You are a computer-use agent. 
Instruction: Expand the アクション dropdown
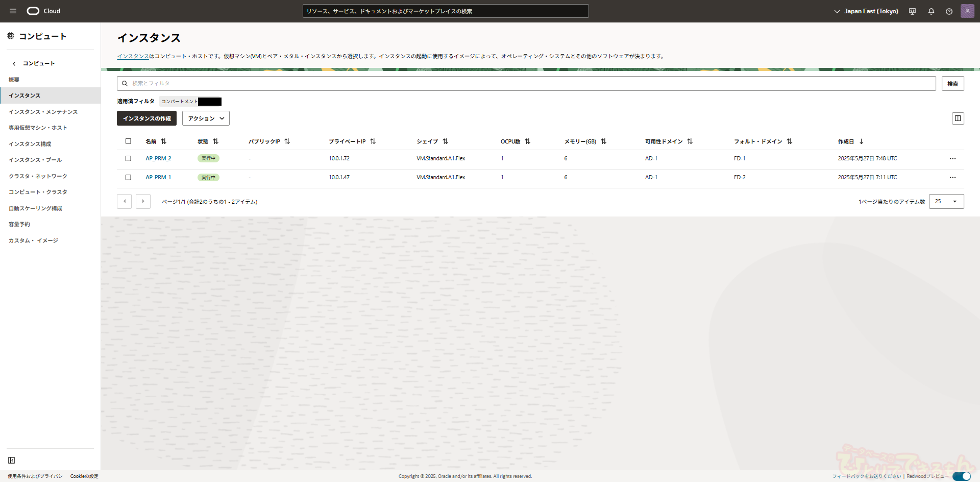(x=206, y=118)
